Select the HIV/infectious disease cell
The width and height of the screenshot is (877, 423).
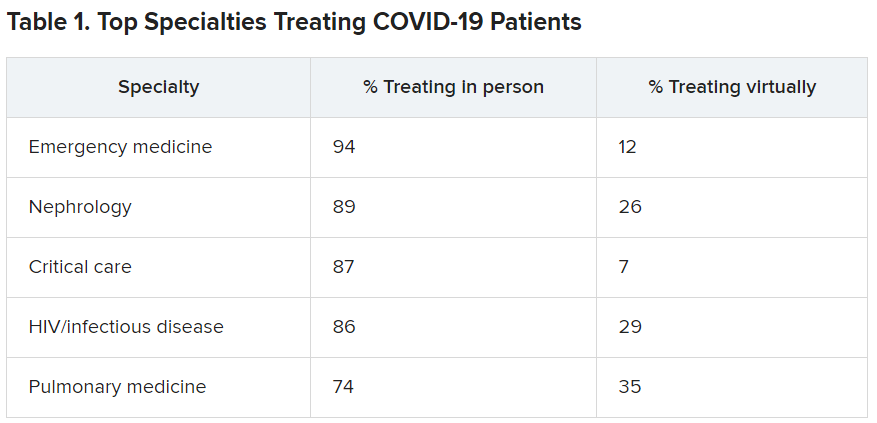coord(126,327)
